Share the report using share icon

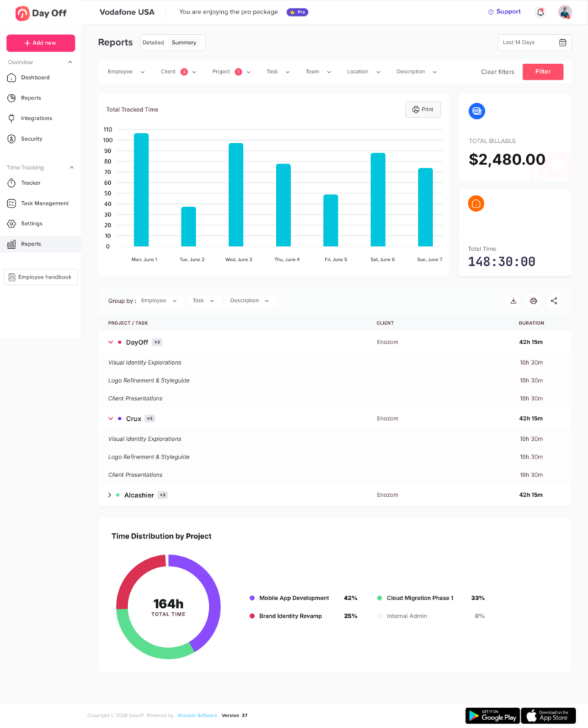554,301
